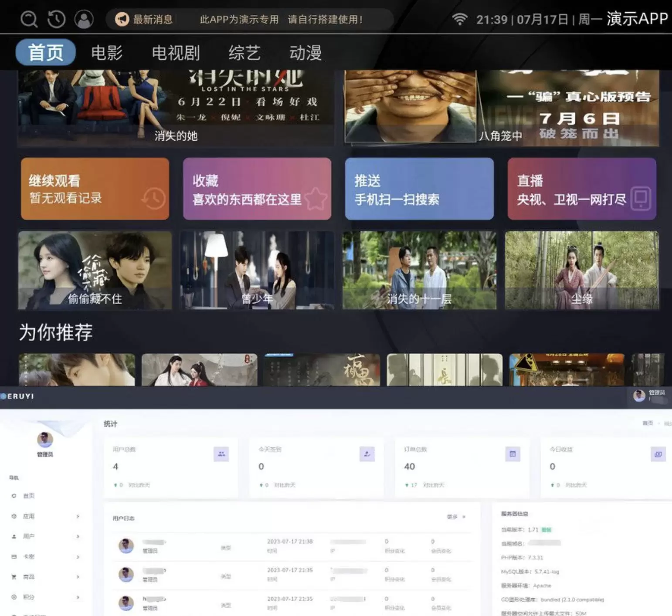Image resolution: width=672 pixels, height=616 pixels.
Task: Play the 消失的十一层 thumbnail
Action: pyautogui.click(x=419, y=270)
